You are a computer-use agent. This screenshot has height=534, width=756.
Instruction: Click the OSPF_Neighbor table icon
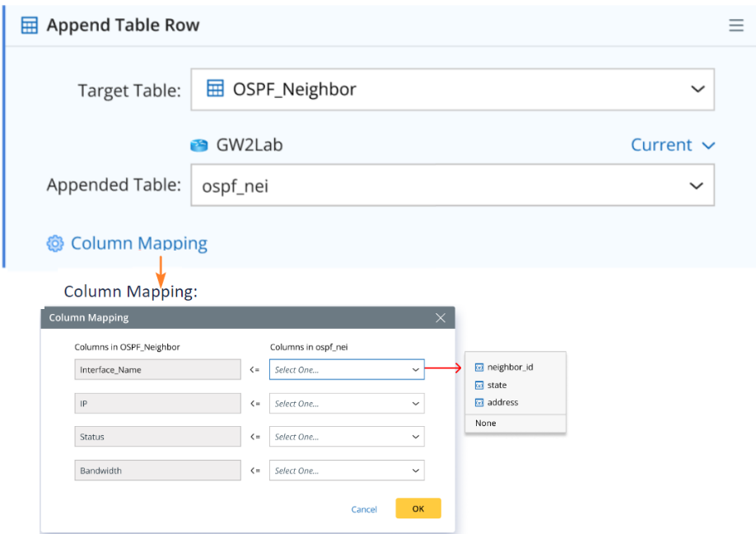(215, 89)
